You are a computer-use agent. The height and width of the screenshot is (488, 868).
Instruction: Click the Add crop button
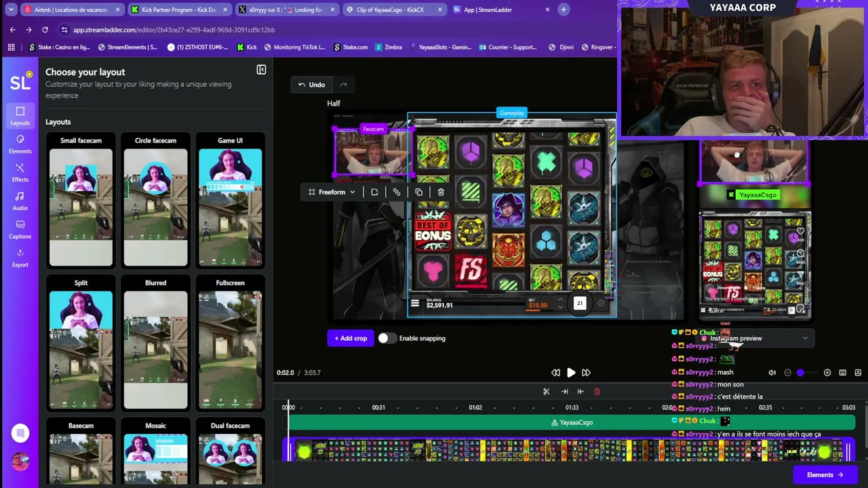click(351, 338)
